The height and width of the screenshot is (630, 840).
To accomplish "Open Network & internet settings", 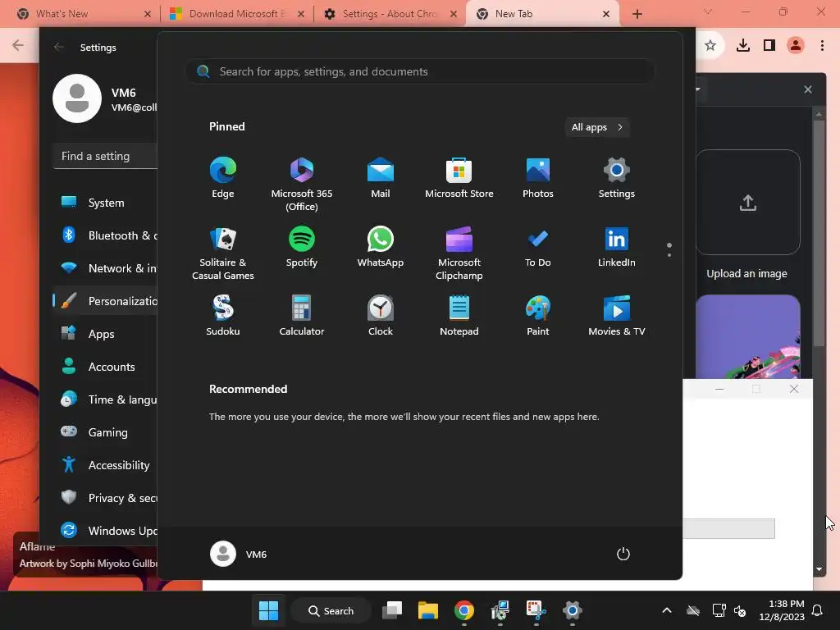I will [106, 268].
